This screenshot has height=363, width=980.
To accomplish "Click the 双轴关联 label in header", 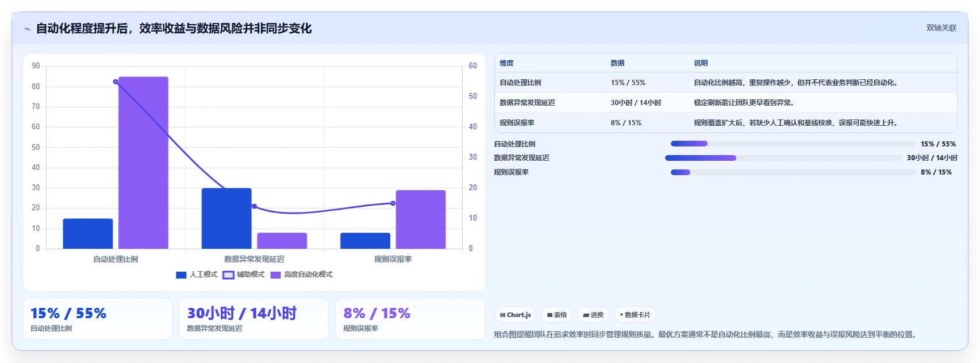I will click(941, 28).
